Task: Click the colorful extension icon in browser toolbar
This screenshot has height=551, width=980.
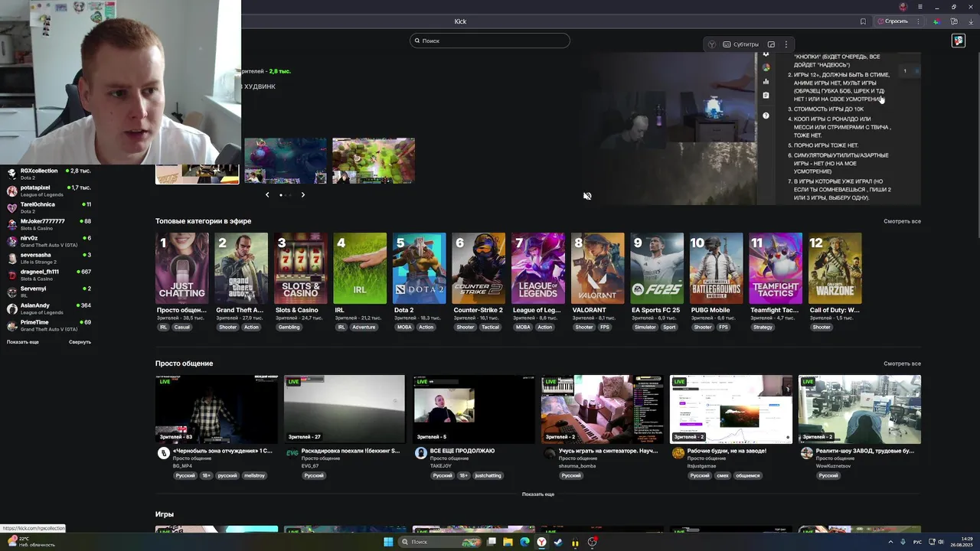Action: tap(936, 21)
